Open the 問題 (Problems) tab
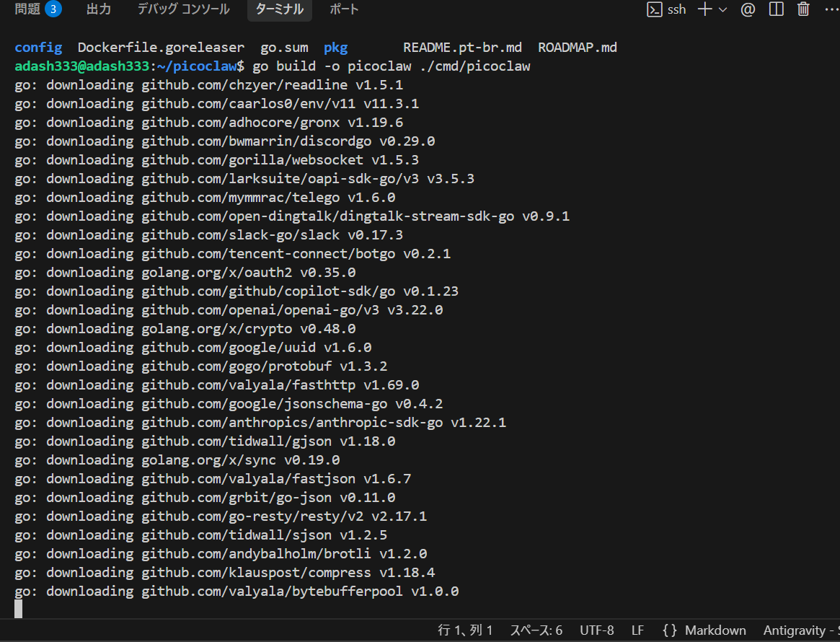Viewport: 840px width, 642px height. (x=27, y=9)
